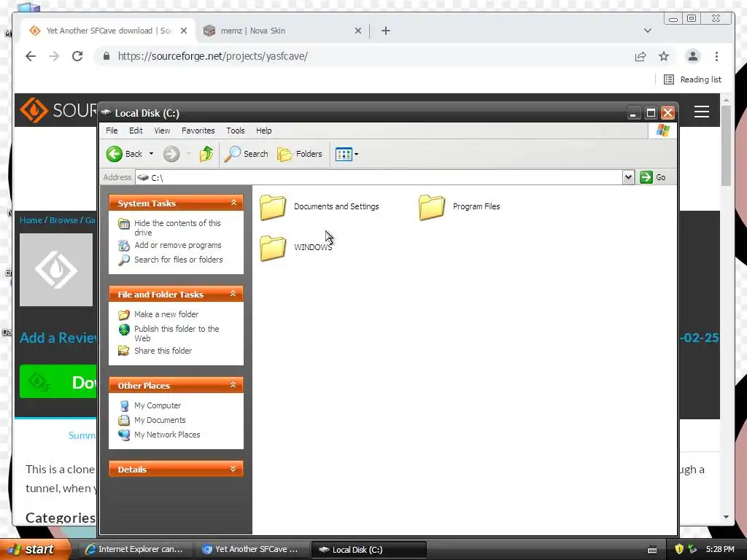Image resolution: width=747 pixels, height=560 pixels.
Task: Open the tab search chevron in Chrome
Action: (648, 31)
